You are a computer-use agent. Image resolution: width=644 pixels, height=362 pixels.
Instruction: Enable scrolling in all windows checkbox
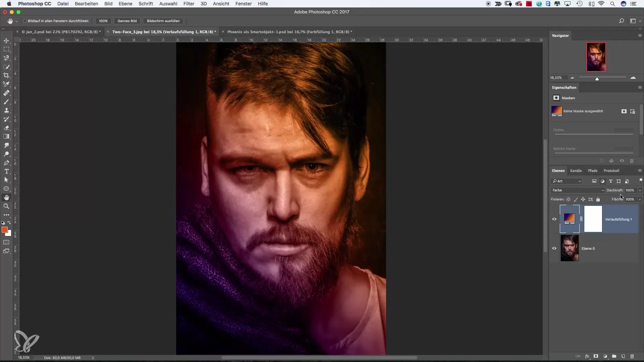tap(25, 21)
